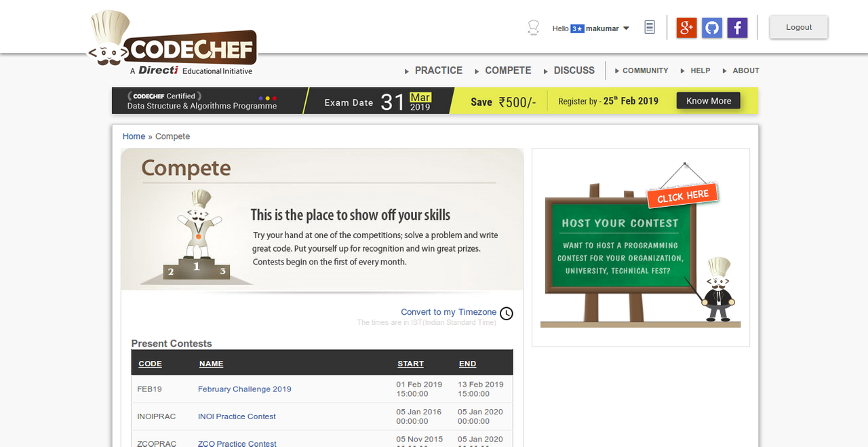Sort contests by CODE column
The width and height of the screenshot is (868, 447).
pyautogui.click(x=150, y=364)
